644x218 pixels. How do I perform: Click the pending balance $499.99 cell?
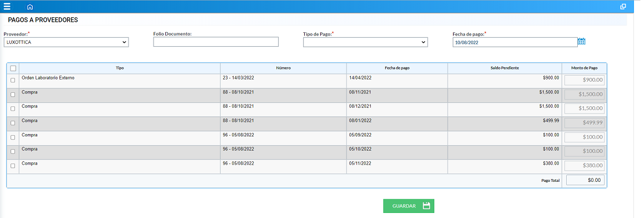[x=505, y=123]
